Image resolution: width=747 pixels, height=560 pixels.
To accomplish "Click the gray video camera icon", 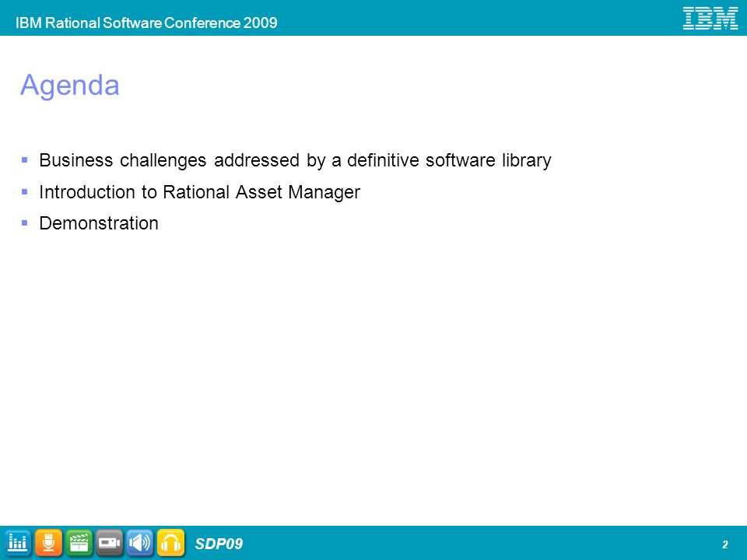I will pyautogui.click(x=109, y=543).
